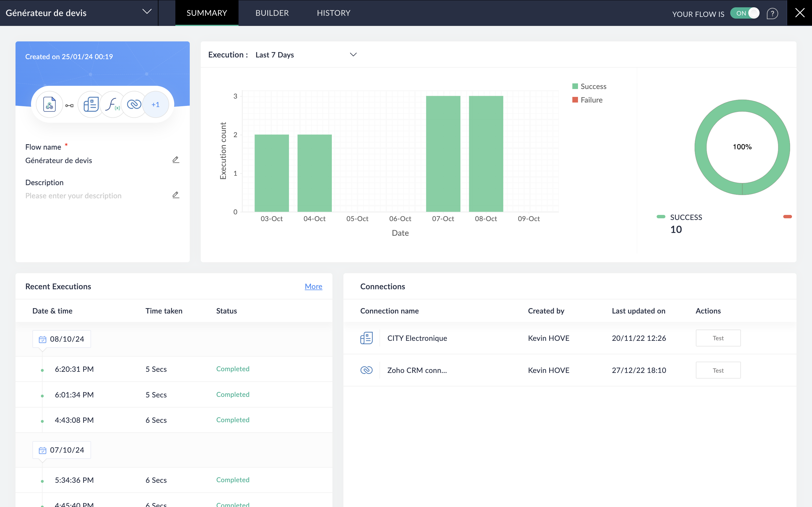This screenshot has width=812, height=507.
Task: Click the description placeholder text field
Action: (x=74, y=196)
